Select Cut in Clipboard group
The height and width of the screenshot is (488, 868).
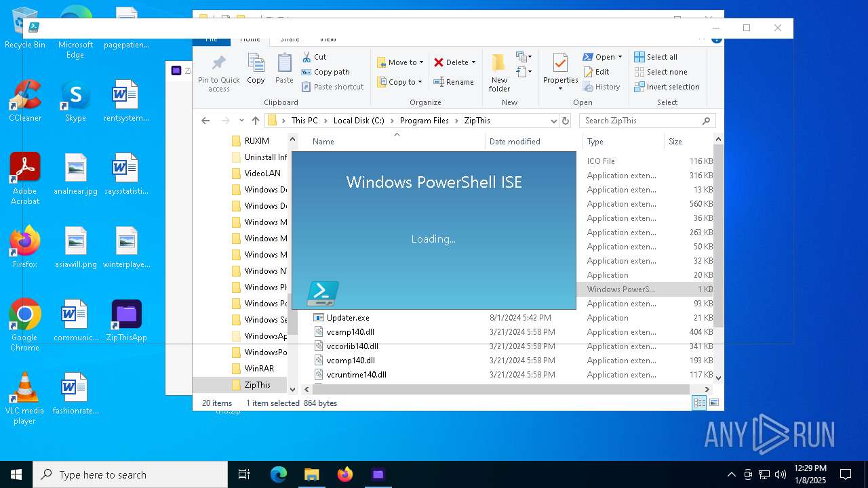314,57
